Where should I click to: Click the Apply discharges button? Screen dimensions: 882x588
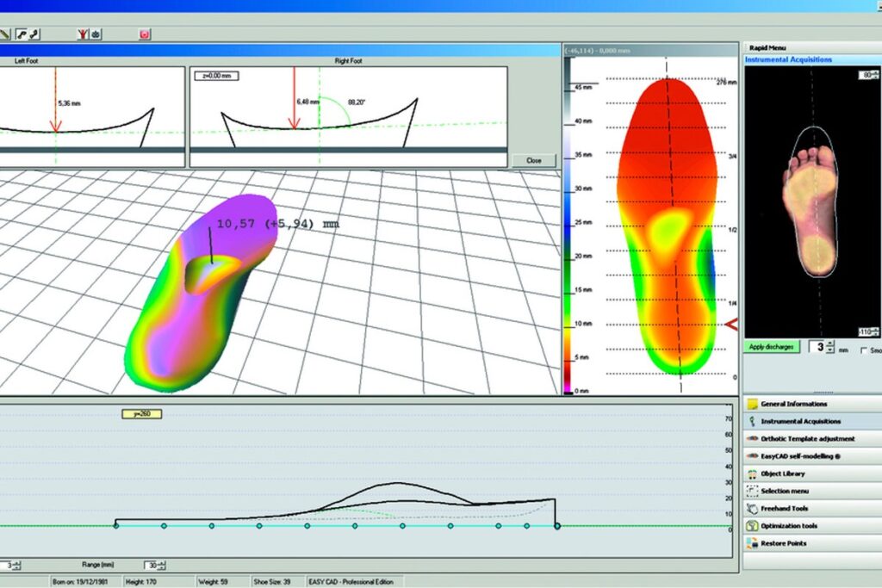(771, 347)
